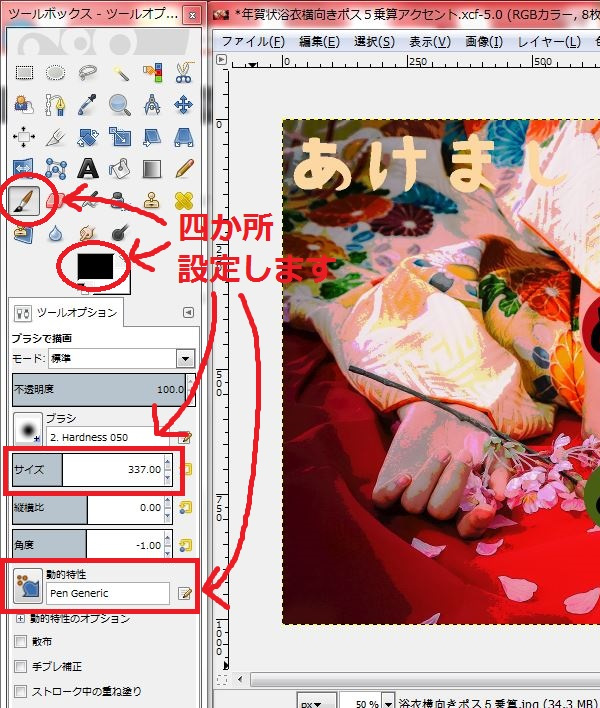Edit the Pen Generic dynamics icon
Screen dimensions: 600x708
[x=185, y=593]
